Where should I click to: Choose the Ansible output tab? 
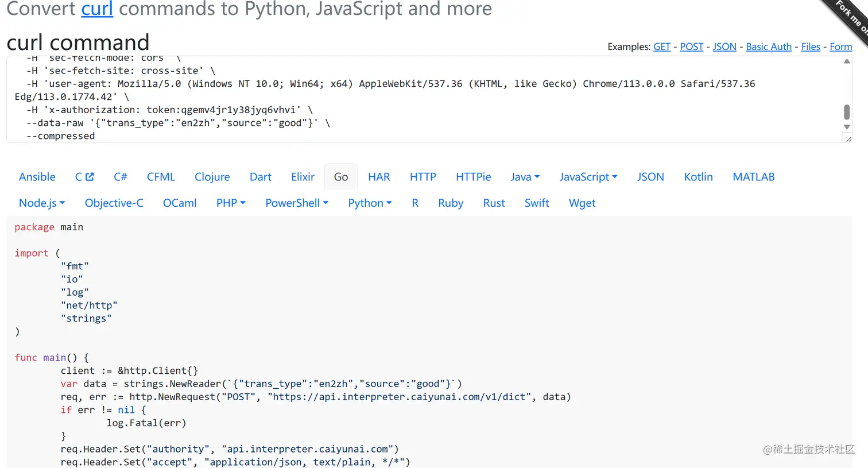37,177
